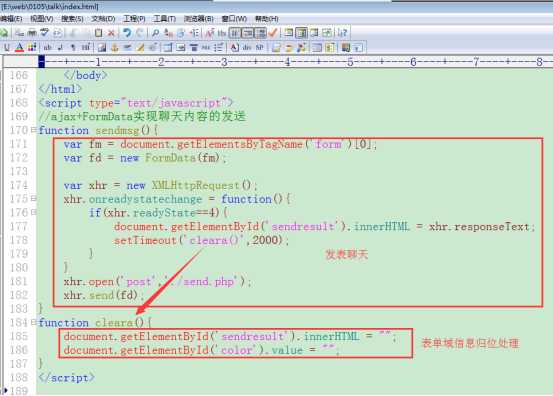Click the column ruler at mark 4
The image size is (553, 396).
pyautogui.click(x=287, y=62)
